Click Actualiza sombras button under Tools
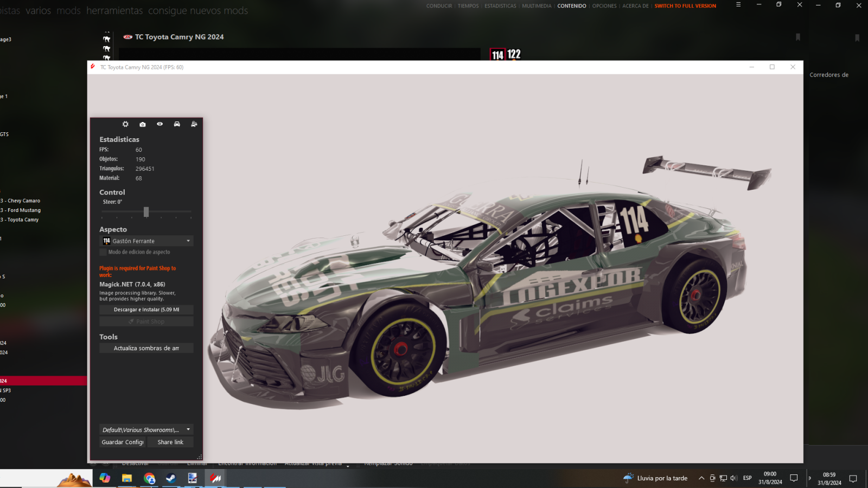The width and height of the screenshot is (868, 488). pyautogui.click(x=146, y=348)
